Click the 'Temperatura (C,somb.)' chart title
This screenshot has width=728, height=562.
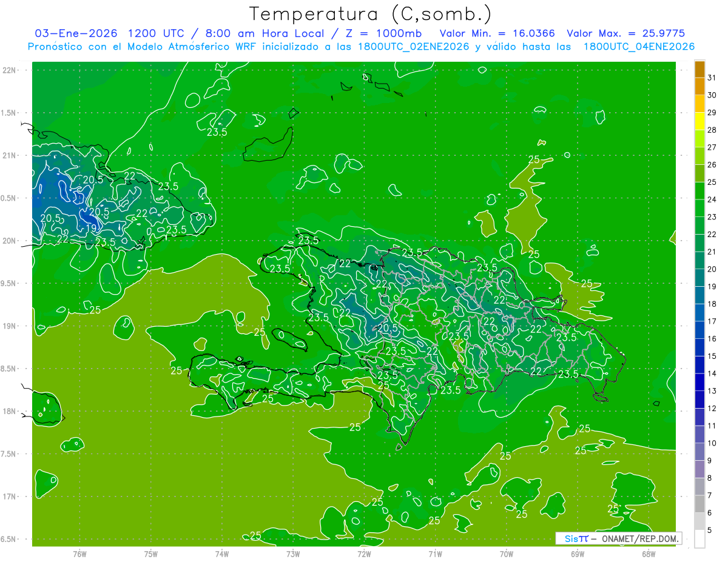coord(370,14)
